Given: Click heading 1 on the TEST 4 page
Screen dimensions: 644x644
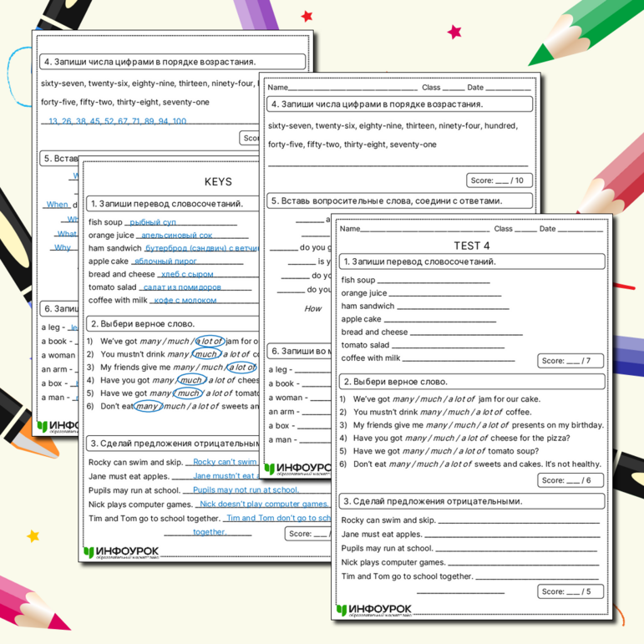Looking at the screenshot, I should [x=472, y=261].
